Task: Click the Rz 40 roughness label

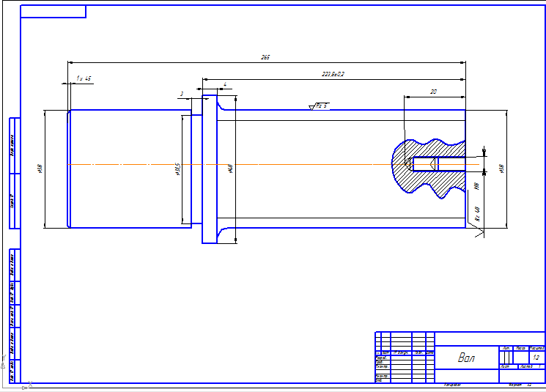Action: (477, 214)
